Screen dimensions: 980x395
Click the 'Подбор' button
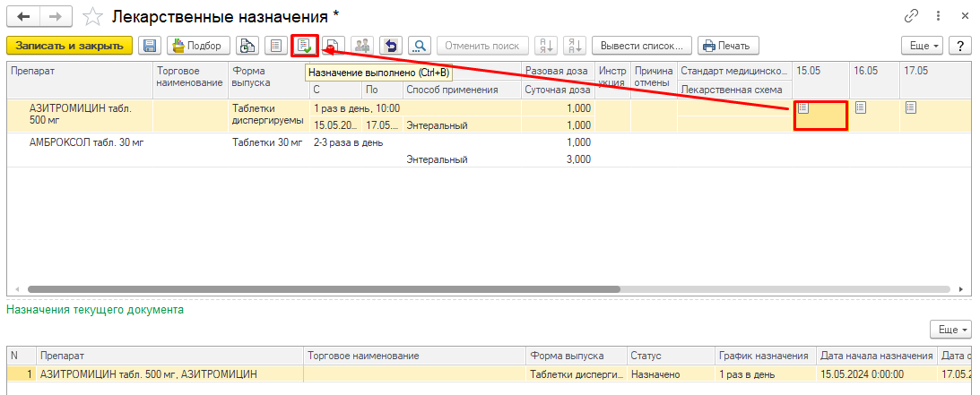tap(199, 46)
